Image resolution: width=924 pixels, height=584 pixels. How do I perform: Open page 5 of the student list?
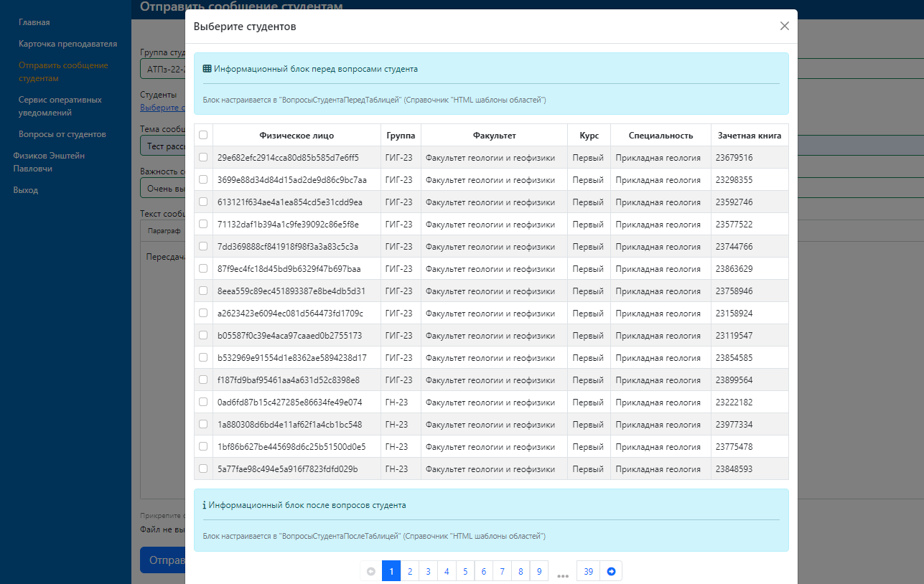tap(465, 571)
